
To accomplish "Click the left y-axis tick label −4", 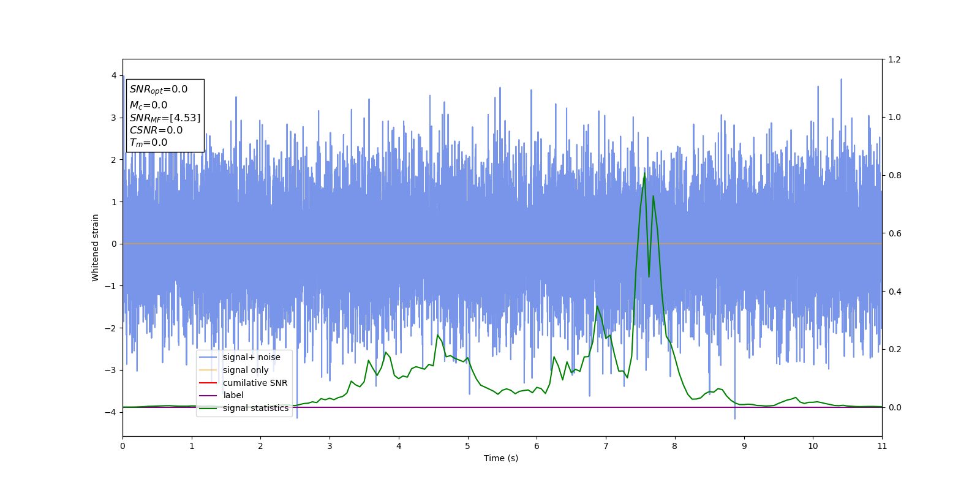I will (x=111, y=412).
